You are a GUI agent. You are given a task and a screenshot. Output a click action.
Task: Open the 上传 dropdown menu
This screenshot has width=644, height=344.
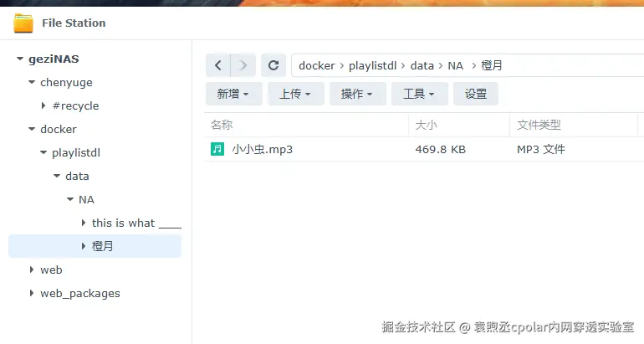[296, 94]
